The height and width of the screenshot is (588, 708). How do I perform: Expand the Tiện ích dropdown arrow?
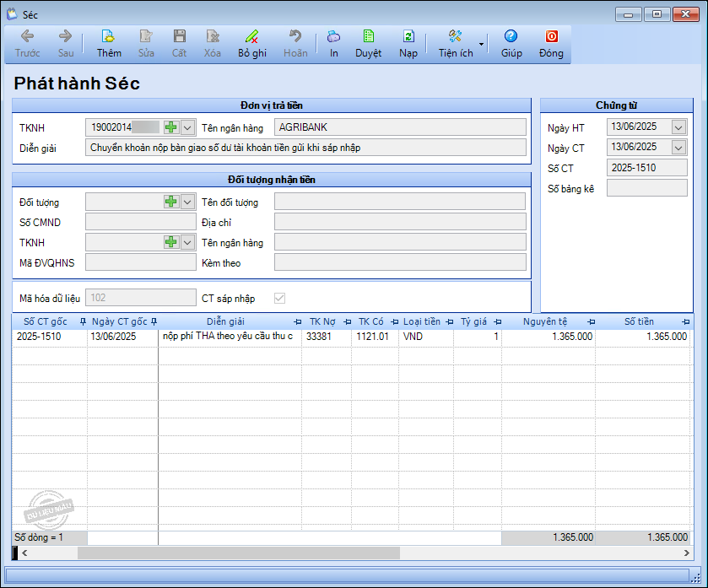point(481,44)
